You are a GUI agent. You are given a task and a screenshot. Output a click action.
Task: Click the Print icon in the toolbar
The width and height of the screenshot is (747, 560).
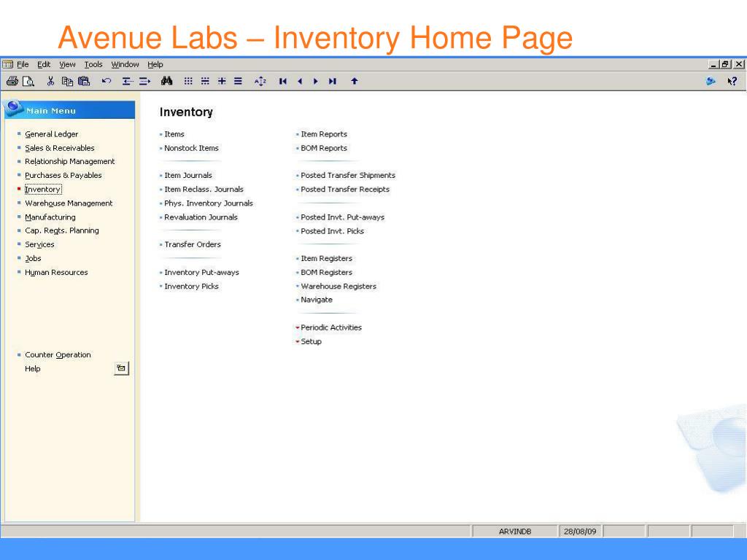click(12, 82)
